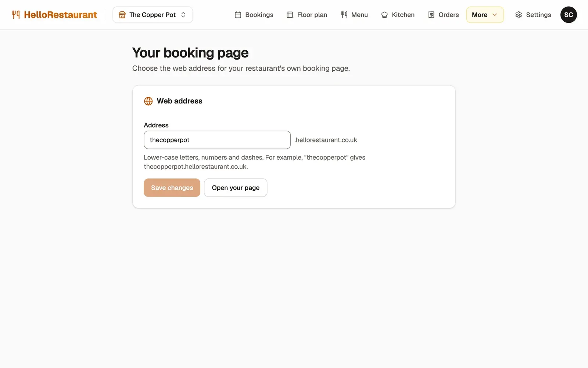588x368 pixels.
Task: Open the SC user avatar menu
Action: [569, 15]
